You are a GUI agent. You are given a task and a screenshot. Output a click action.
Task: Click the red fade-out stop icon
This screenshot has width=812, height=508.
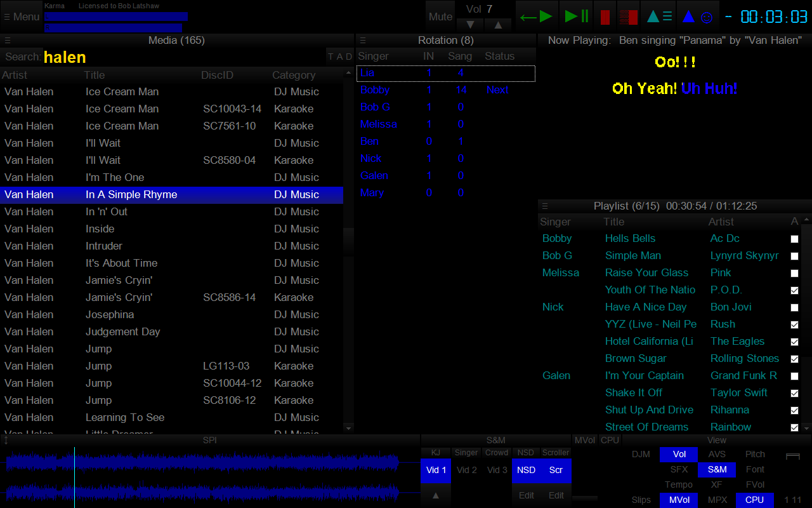click(628, 17)
